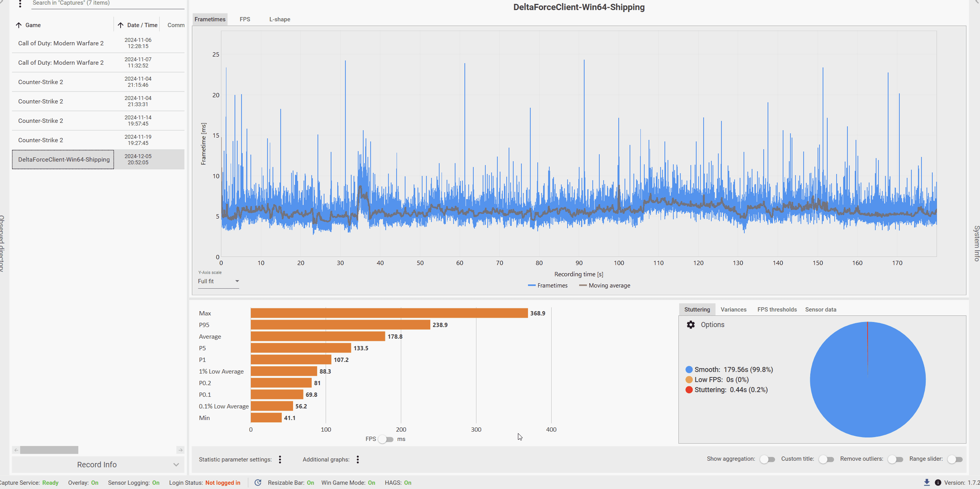
Task: Select the Counter-Strike 2 capture from 2024-11-19
Action: pyautogui.click(x=98, y=140)
